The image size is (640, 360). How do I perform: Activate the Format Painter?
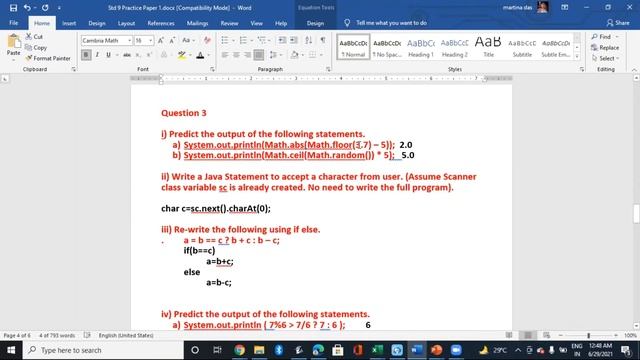pos(48,58)
